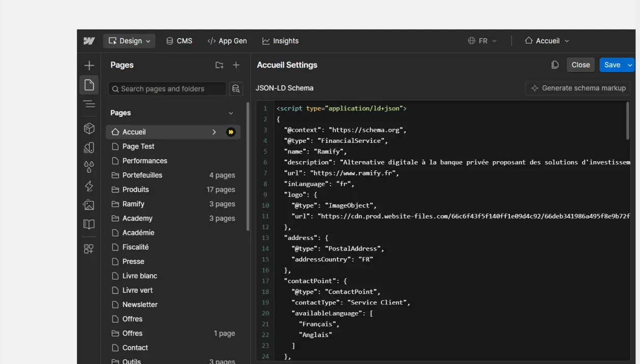Open the Components panel
Viewport: 640px width, 364px height.
tap(89, 128)
